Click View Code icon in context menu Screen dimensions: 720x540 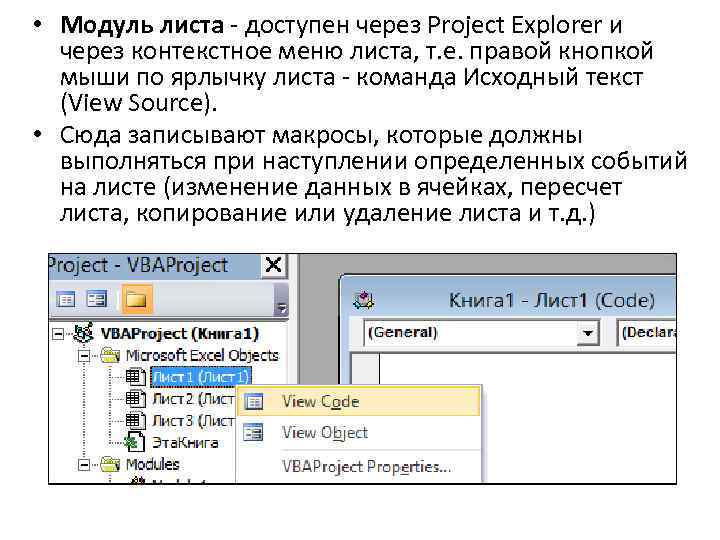click(254, 402)
